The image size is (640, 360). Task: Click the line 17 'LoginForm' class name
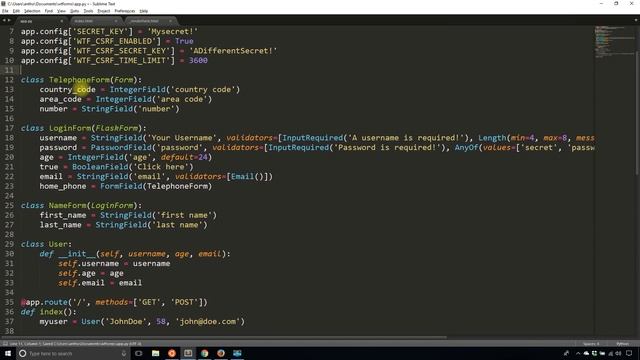point(70,128)
